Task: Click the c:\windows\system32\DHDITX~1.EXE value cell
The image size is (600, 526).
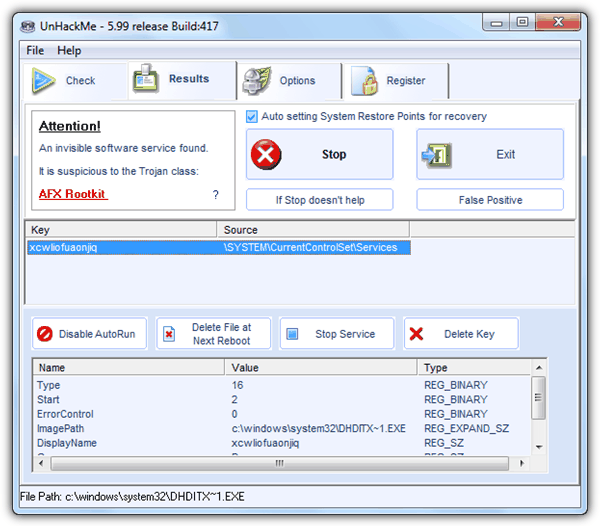Action: 318,428
